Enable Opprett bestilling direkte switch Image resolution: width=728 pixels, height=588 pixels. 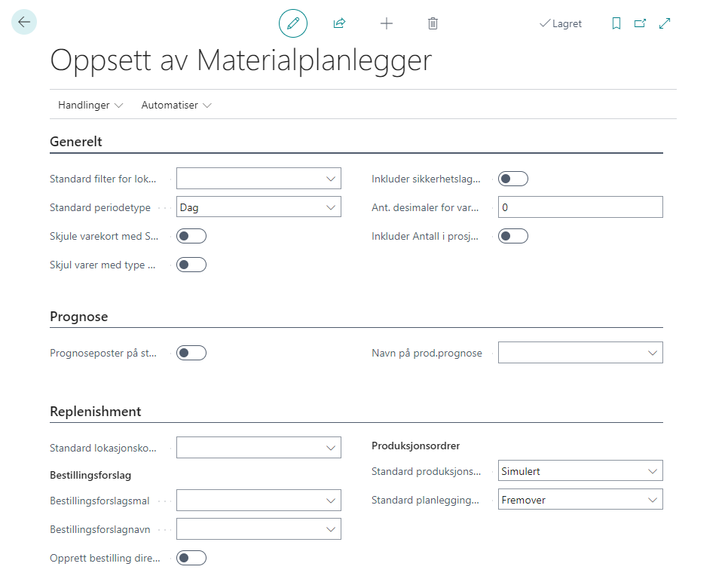191,558
